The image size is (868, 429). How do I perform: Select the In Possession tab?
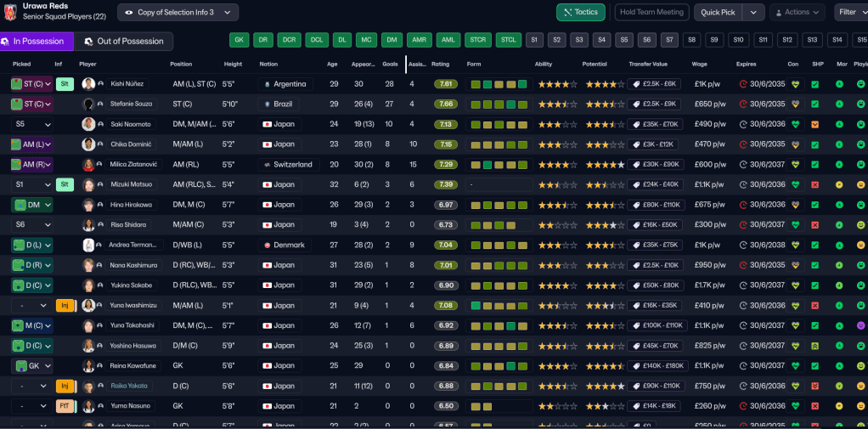[37, 41]
